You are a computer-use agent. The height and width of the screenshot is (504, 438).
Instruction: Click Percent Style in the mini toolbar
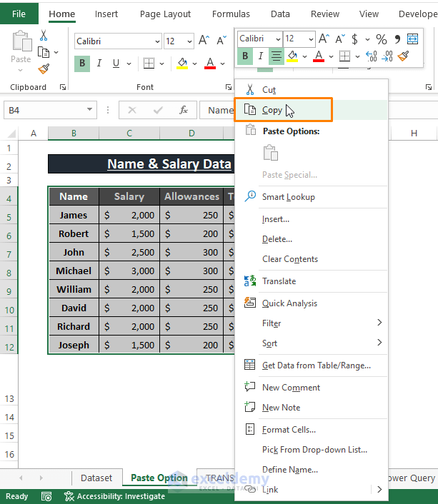382,39
